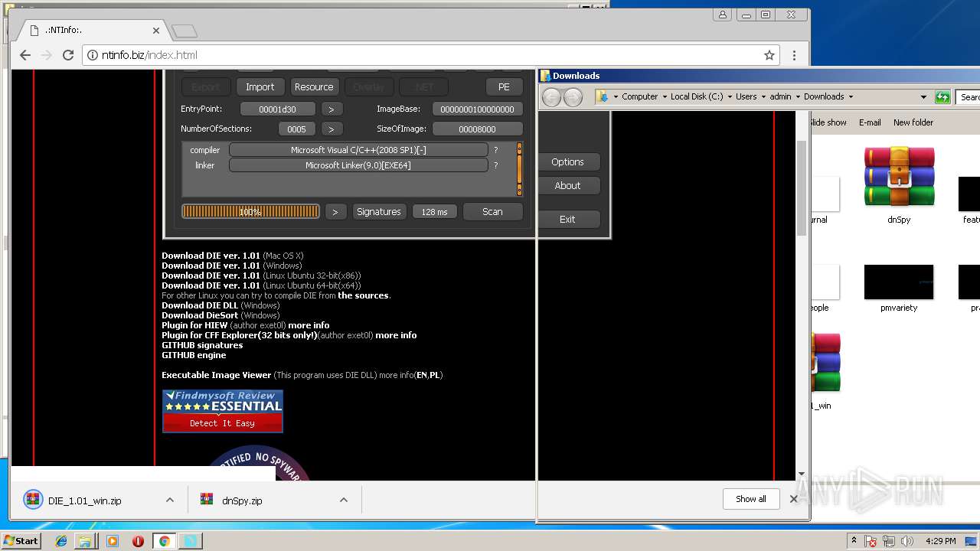Screen dimensions: 980x551
Task: Open Chrome three-dot menu
Action: [x=794, y=55]
